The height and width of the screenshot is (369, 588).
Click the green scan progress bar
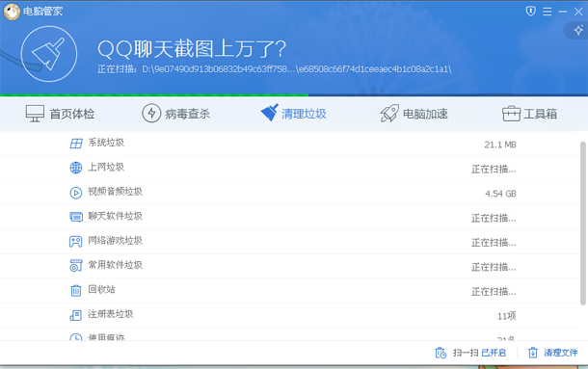coord(154,95)
